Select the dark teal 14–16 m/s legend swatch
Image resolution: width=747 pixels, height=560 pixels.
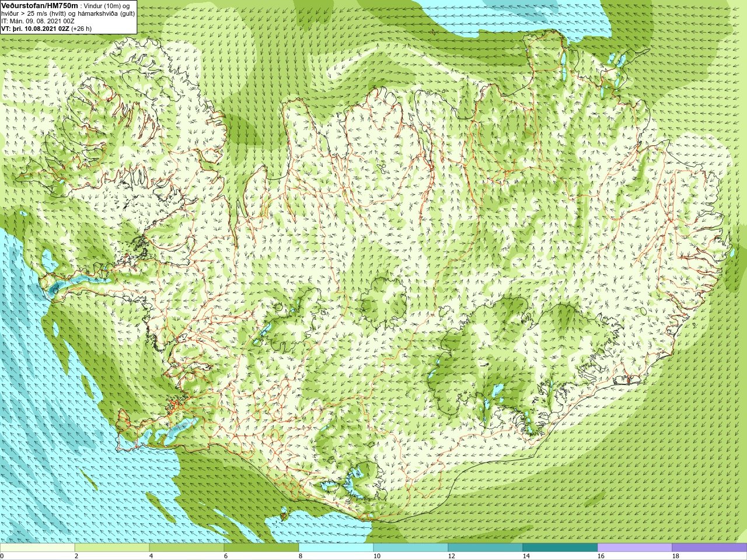560,548
